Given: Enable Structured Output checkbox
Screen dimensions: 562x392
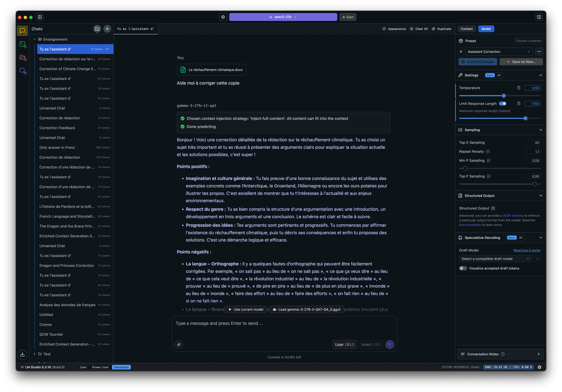Looking at the screenshot, I should click(493, 208).
